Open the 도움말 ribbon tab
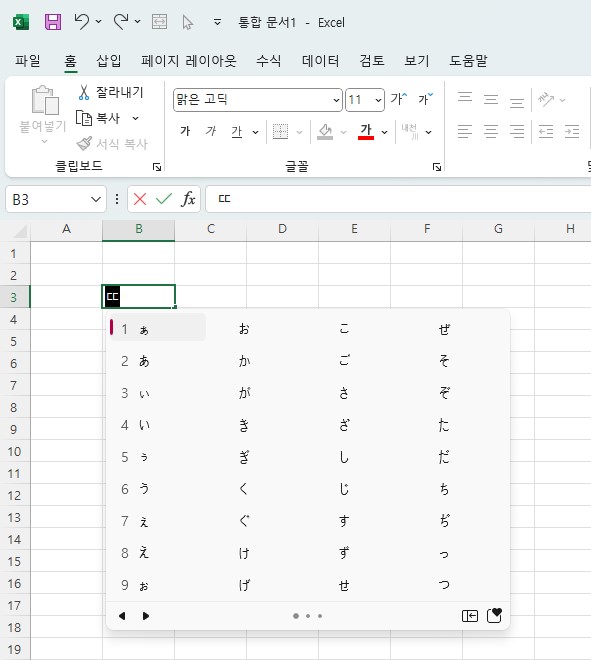This screenshot has width=591, height=660. pos(469,61)
